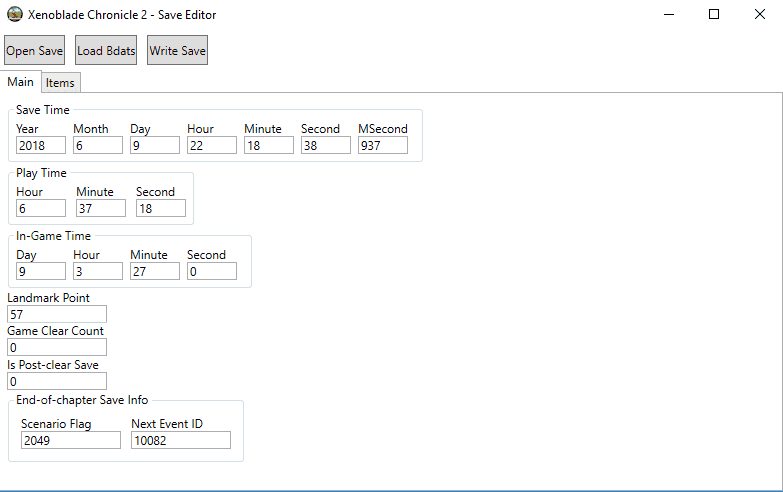Edit the Save Time Second field
Image resolution: width=783 pixels, height=492 pixels.
coord(326,145)
